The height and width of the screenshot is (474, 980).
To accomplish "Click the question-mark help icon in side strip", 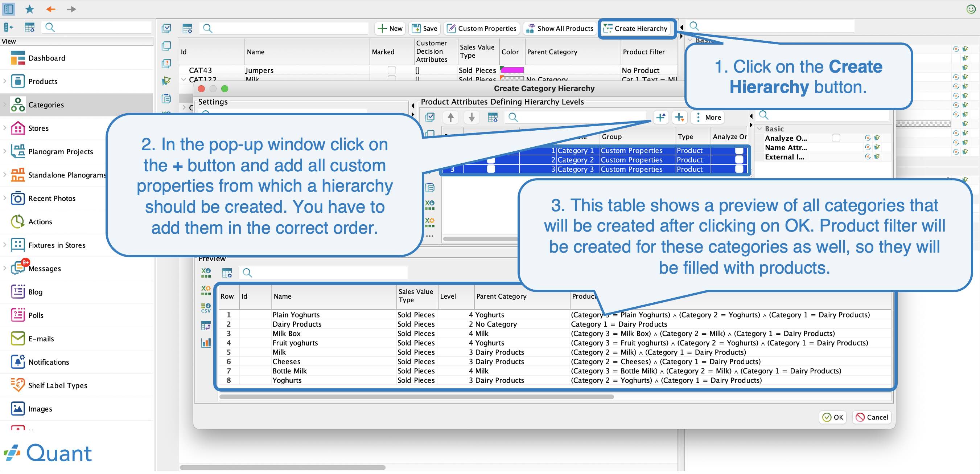I will pyautogui.click(x=166, y=64).
